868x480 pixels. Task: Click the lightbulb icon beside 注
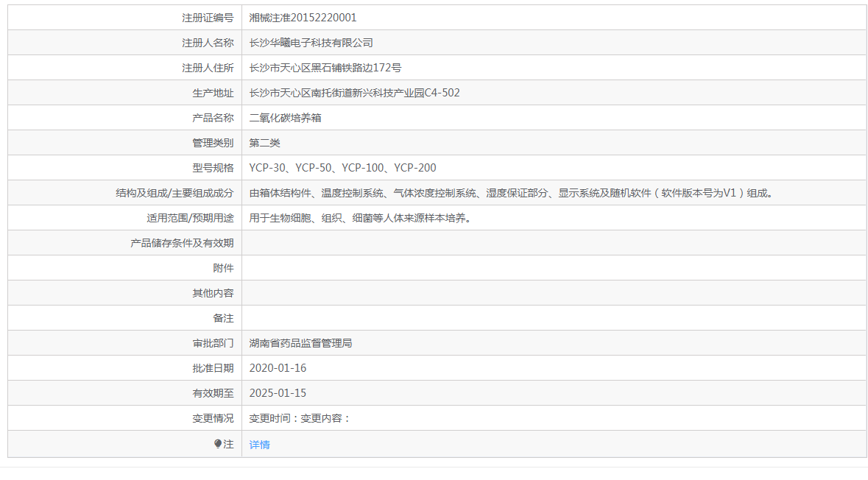(x=218, y=444)
